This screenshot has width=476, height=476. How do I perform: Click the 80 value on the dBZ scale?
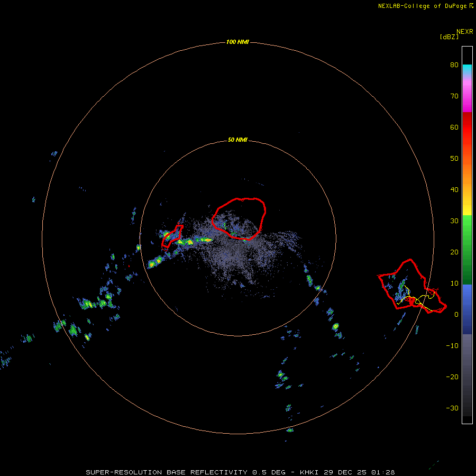[454, 65]
